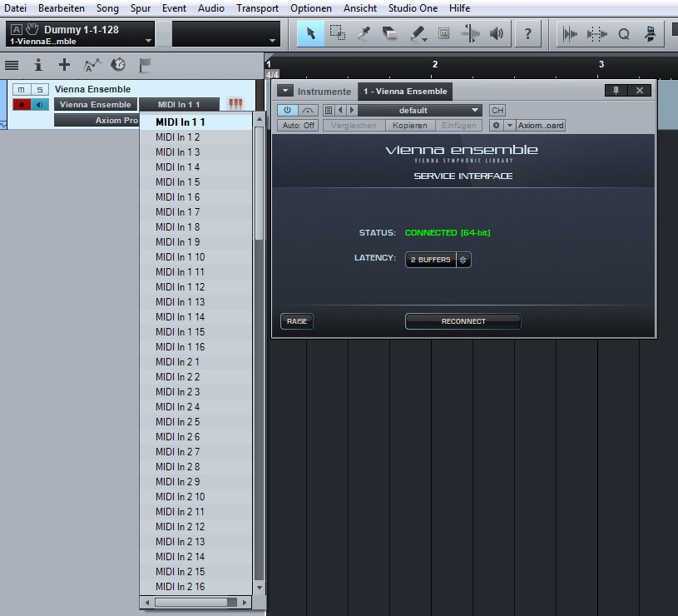
Task: Load the previous preset arrow
Action: 340,111
